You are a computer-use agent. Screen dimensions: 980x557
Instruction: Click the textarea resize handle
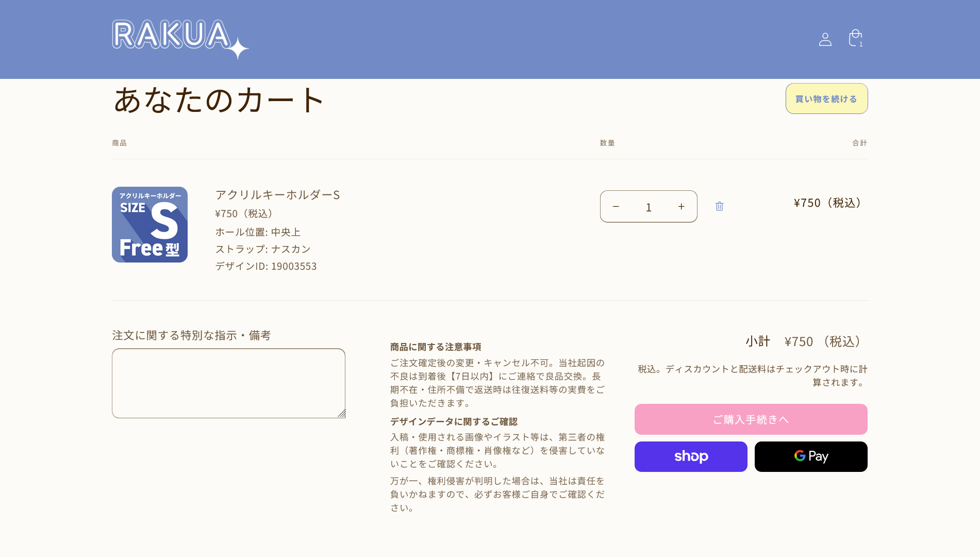342,413
